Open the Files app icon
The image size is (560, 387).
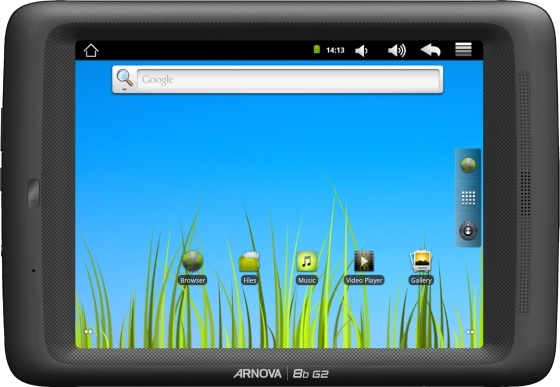pos(249,261)
